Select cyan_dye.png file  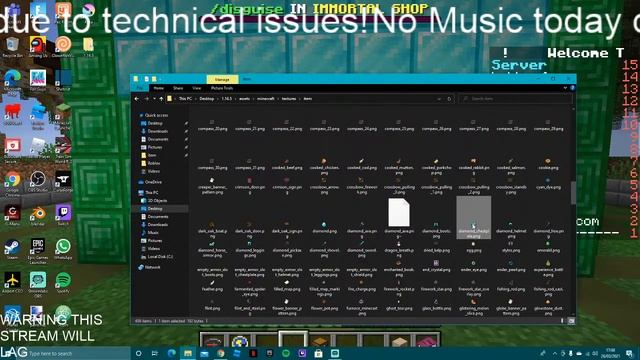click(548, 184)
